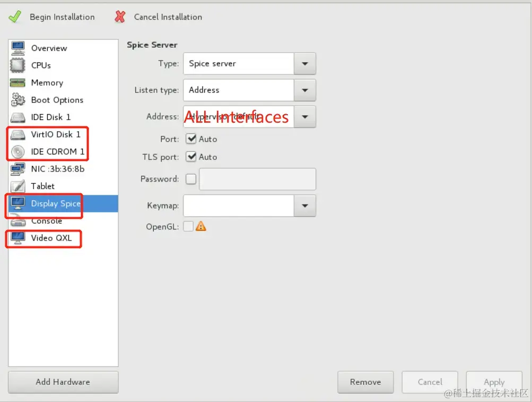Click the Listen type Address combo value

pyautogui.click(x=239, y=90)
